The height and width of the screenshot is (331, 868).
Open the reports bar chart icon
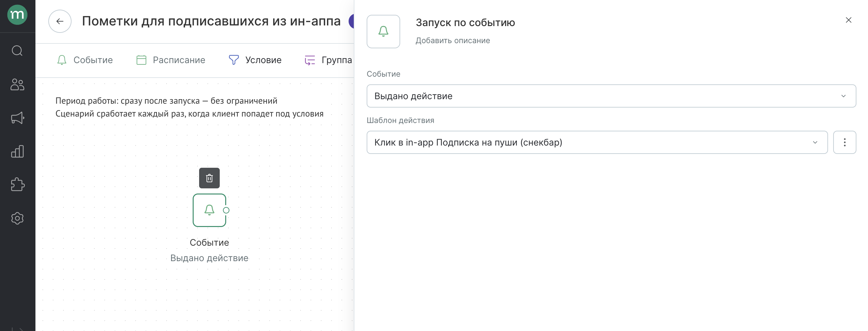pyautogui.click(x=17, y=152)
